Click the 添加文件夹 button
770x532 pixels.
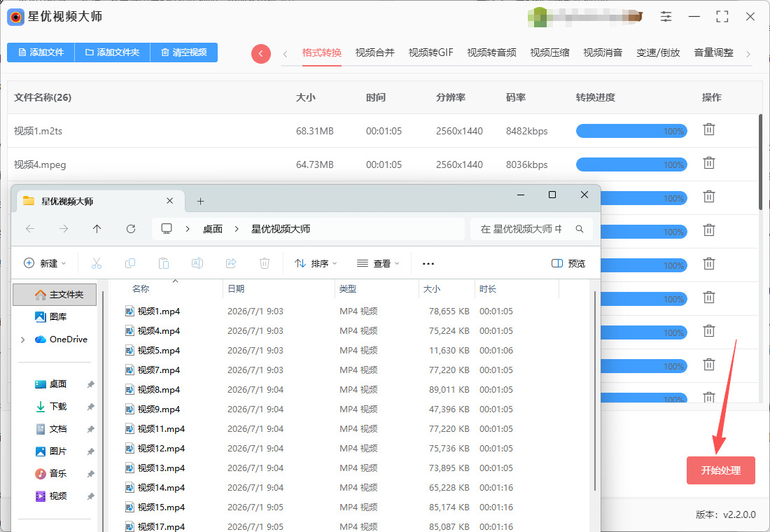(x=112, y=52)
